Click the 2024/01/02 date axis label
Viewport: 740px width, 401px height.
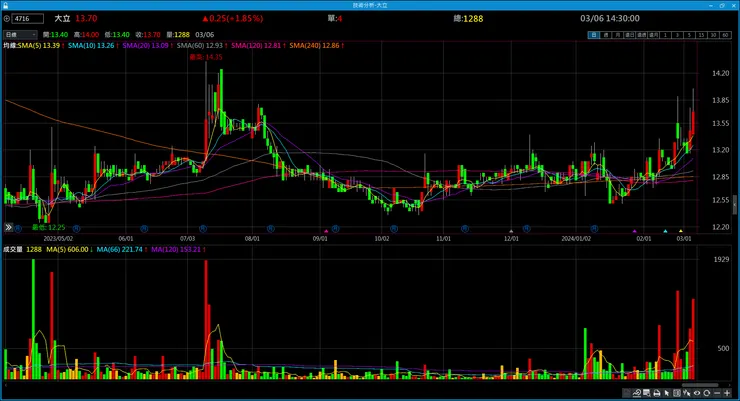click(x=576, y=239)
